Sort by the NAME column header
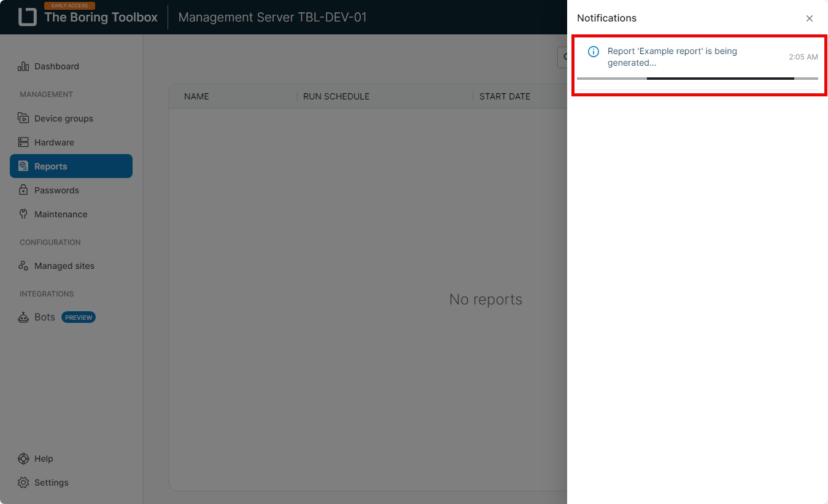The height and width of the screenshot is (504, 828). (196, 96)
